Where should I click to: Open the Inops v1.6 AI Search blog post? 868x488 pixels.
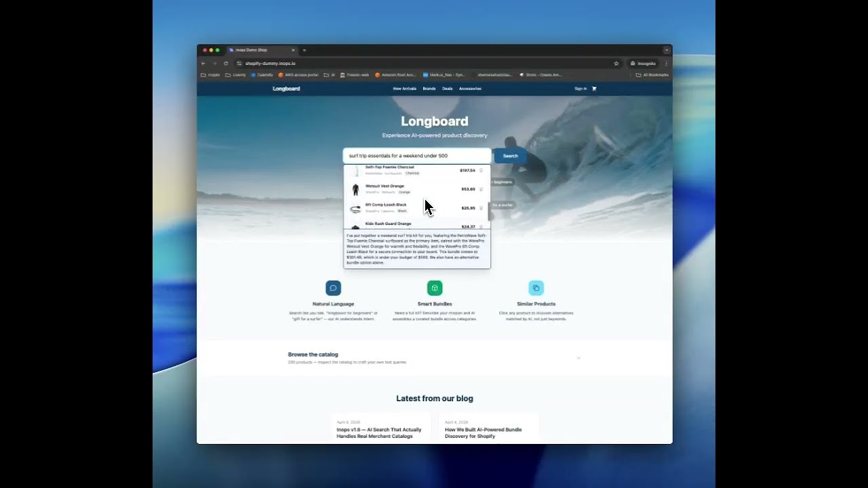coord(380,427)
